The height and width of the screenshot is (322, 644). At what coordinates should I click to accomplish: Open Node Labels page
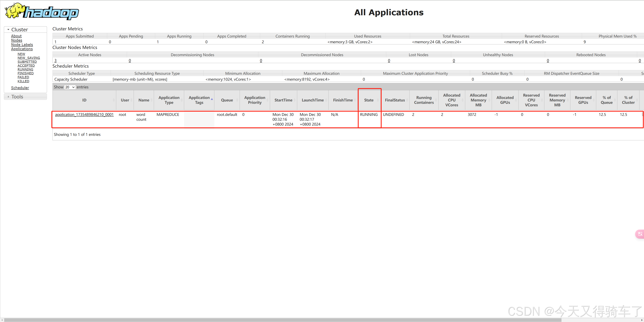point(22,44)
